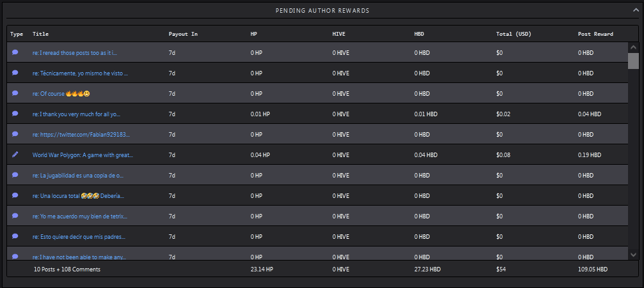Image resolution: width=644 pixels, height=288 pixels.
Task: Open 're: Esto quiere decir que mis padres' link
Action: pyautogui.click(x=79, y=237)
